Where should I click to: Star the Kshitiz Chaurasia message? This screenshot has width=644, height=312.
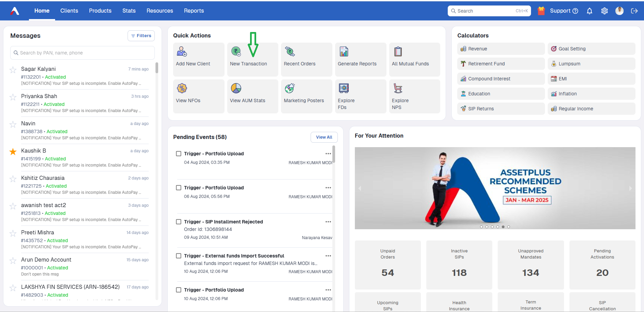coord(13,179)
